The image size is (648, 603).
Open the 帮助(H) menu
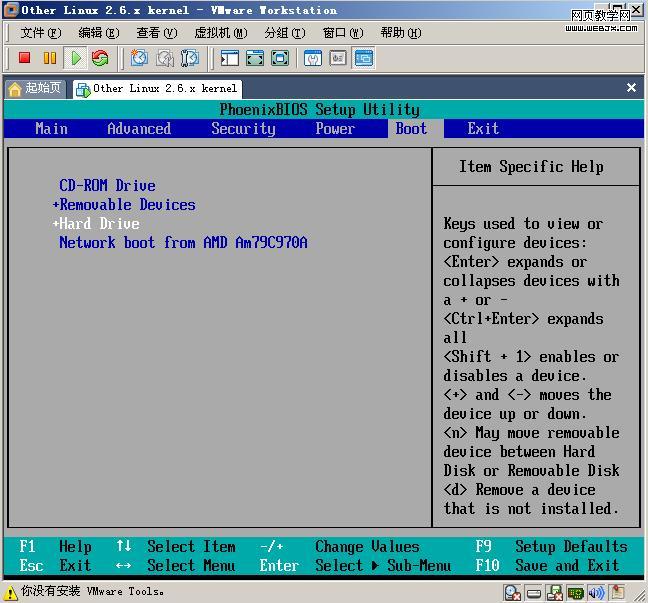401,32
